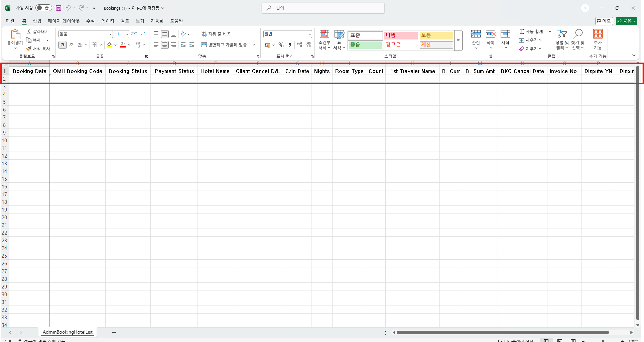Click the 자동 합계 button
This screenshot has height=342, width=644.
(x=531, y=31)
